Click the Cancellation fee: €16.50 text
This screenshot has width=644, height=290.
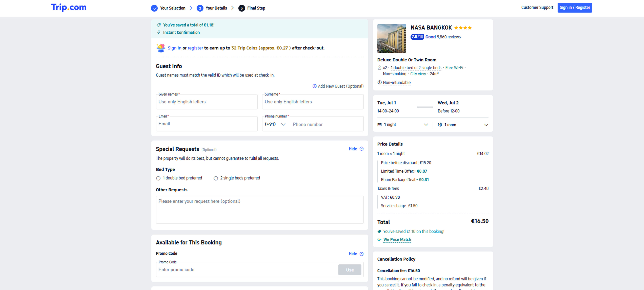click(398, 271)
